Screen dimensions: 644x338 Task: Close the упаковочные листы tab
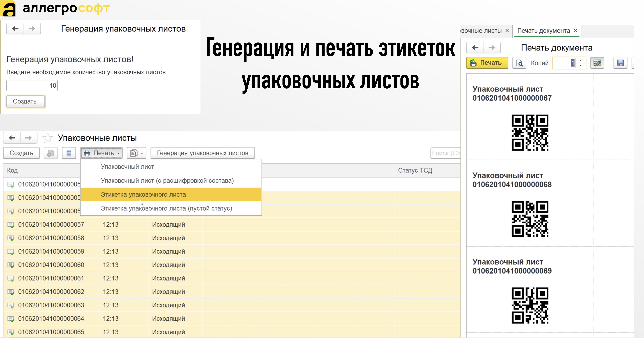(507, 31)
